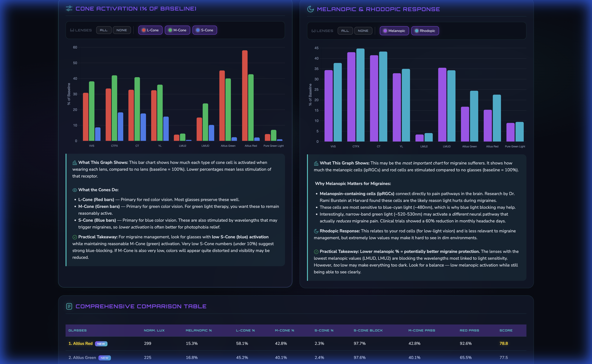Click NONE in the Melanopic chart lens filter

[363, 31]
